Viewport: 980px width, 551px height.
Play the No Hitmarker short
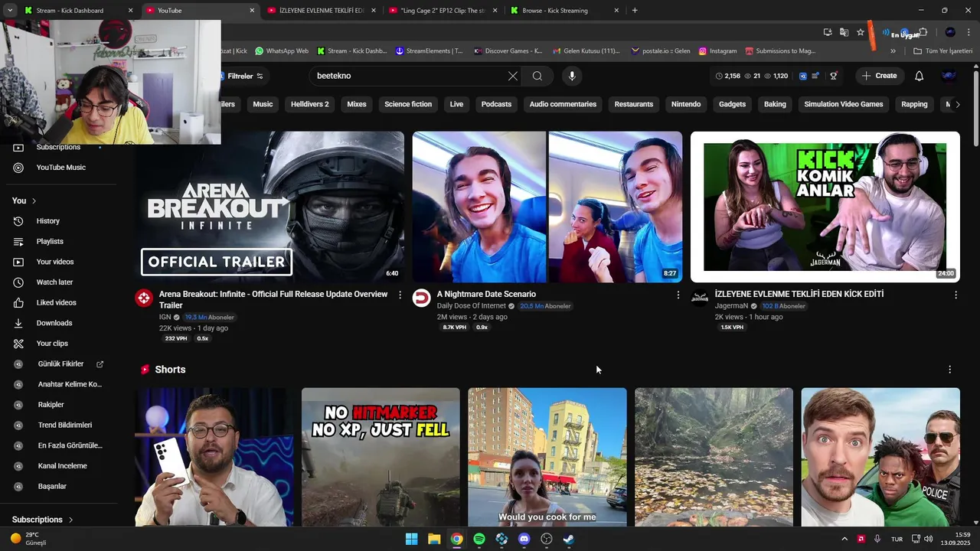[381, 457]
